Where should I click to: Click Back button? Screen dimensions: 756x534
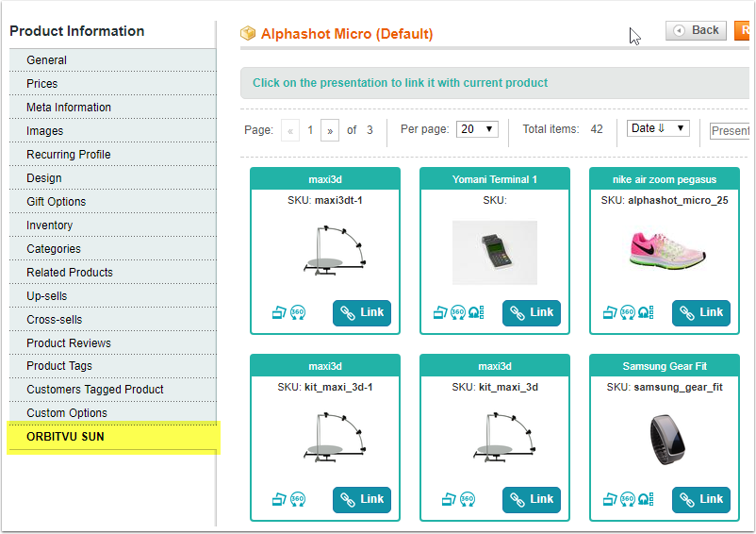click(696, 30)
